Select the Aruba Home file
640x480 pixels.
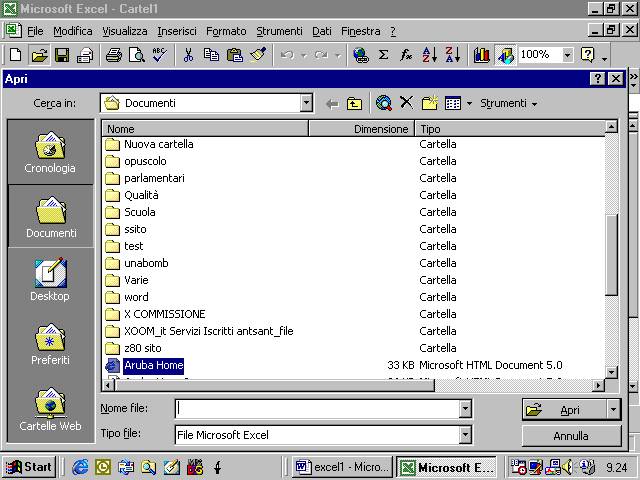tap(153, 365)
